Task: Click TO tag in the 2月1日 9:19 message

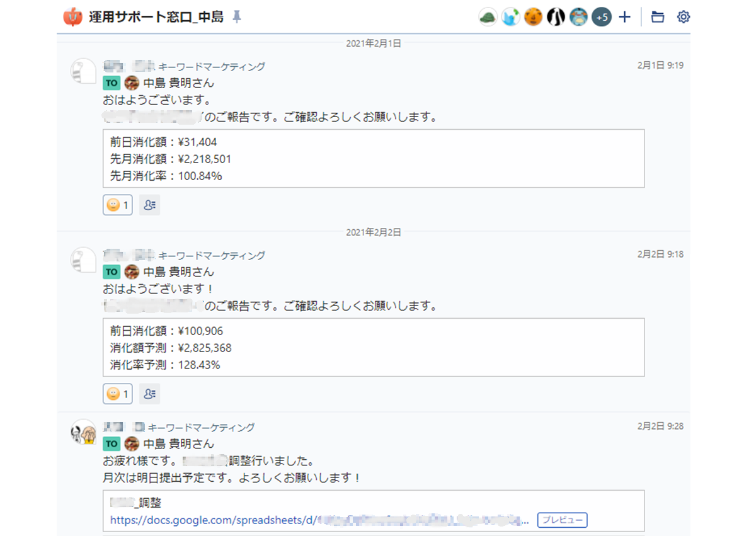Action: coord(112,83)
